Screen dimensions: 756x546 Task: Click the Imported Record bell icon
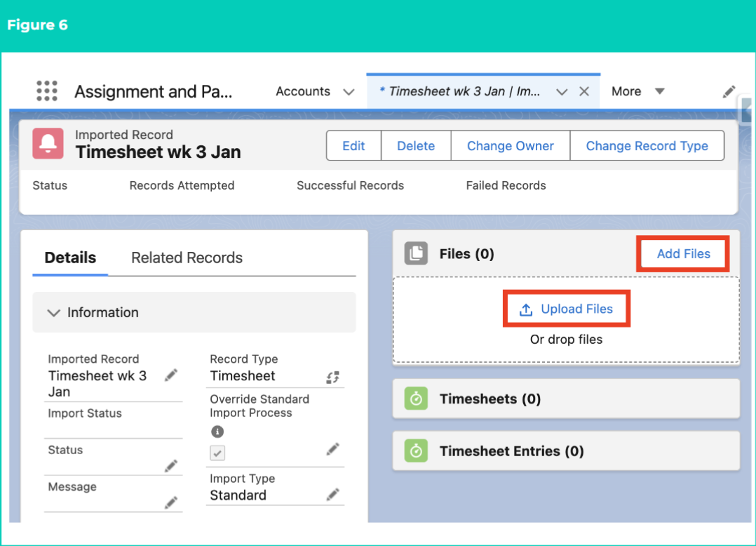[48, 143]
